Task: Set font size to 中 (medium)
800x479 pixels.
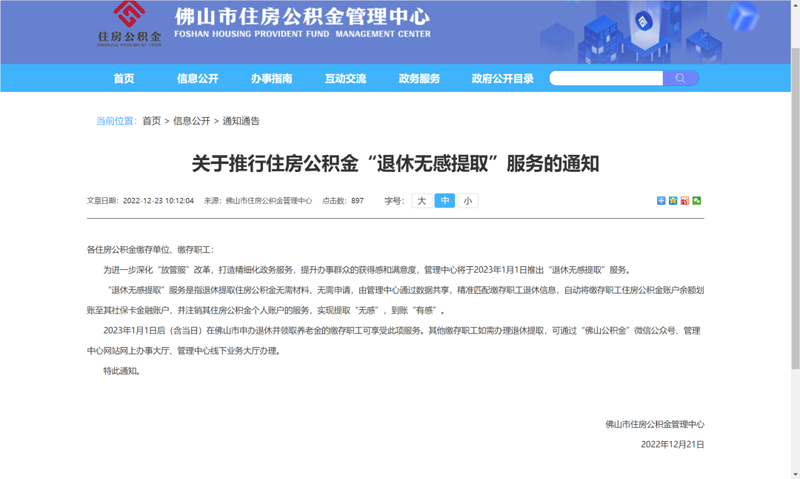Action: coord(445,201)
